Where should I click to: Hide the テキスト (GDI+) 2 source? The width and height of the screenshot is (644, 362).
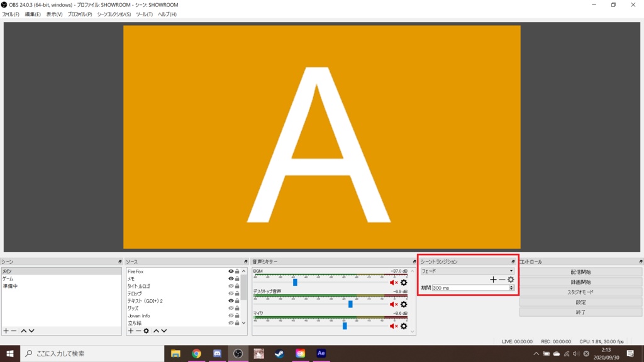(231, 301)
